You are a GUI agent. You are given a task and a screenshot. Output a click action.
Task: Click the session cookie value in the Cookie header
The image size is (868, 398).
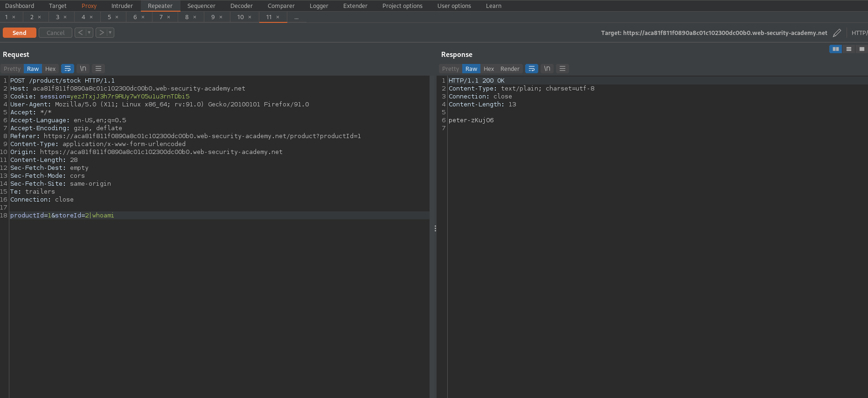click(130, 96)
